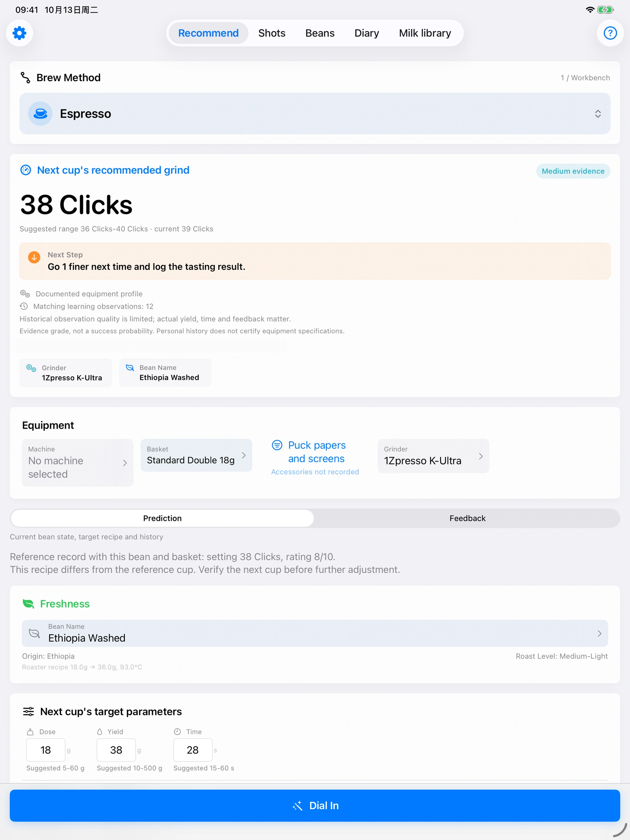
Task: Focus the Yield input field
Action: (116, 750)
